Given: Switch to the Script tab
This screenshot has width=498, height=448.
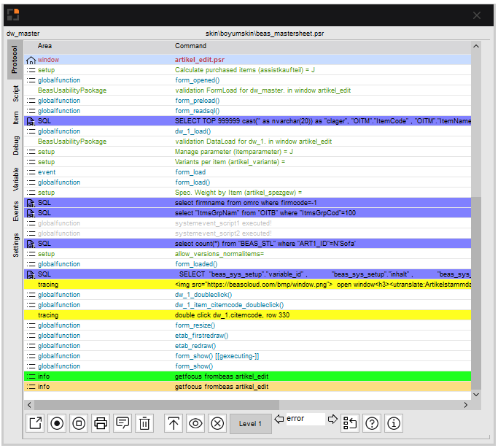Looking at the screenshot, I should click(x=15, y=93).
